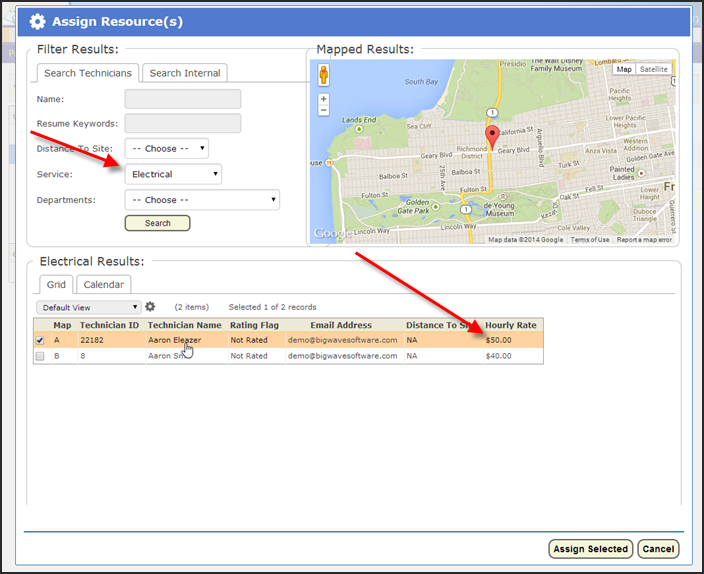The image size is (704, 574).
Task: Click the Map column header
Action: coord(62,325)
